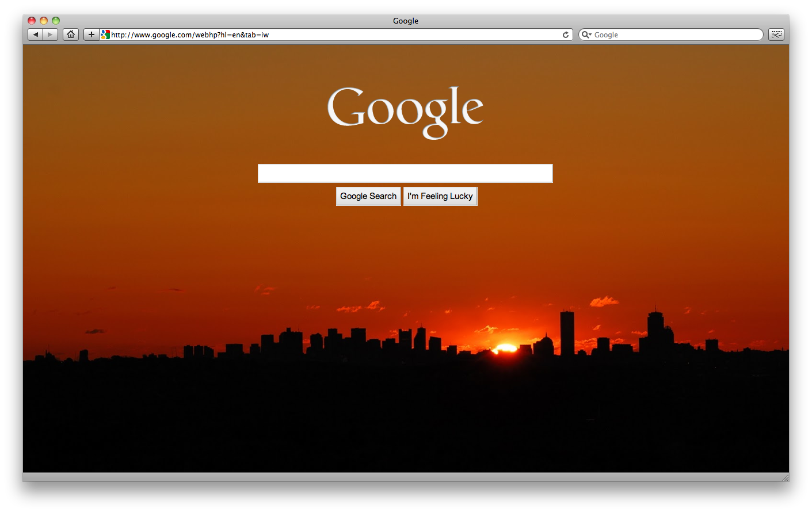The width and height of the screenshot is (812, 513).
Task: Zoom window with the green button
Action: pos(56,21)
